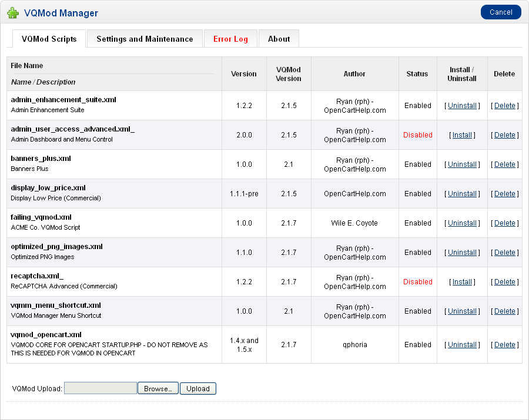The height and width of the screenshot is (420, 529).
Task: Click the Status column header
Action: [x=417, y=73]
